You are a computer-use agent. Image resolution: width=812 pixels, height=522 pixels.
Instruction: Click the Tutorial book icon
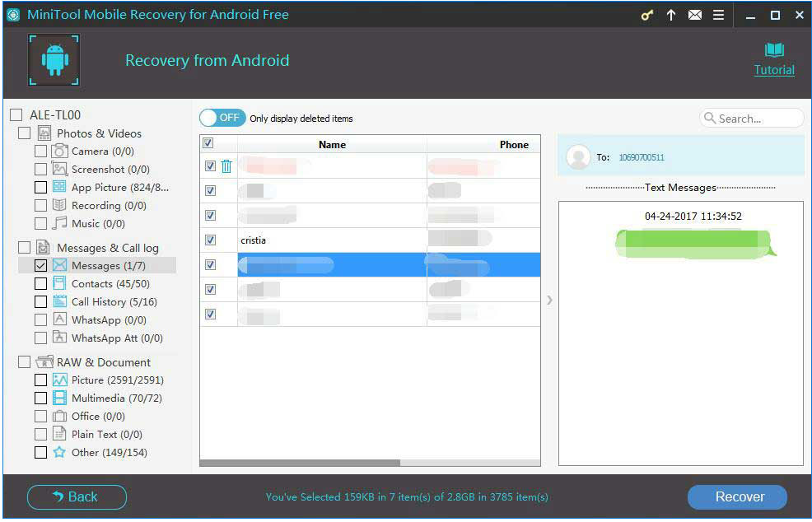pyautogui.click(x=774, y=50)
